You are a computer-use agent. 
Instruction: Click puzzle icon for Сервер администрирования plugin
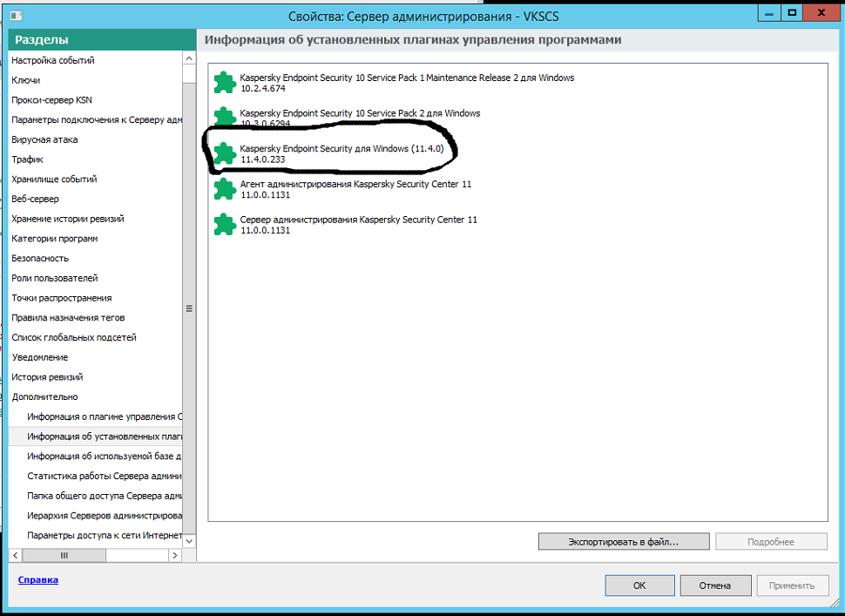pos(225,225)
